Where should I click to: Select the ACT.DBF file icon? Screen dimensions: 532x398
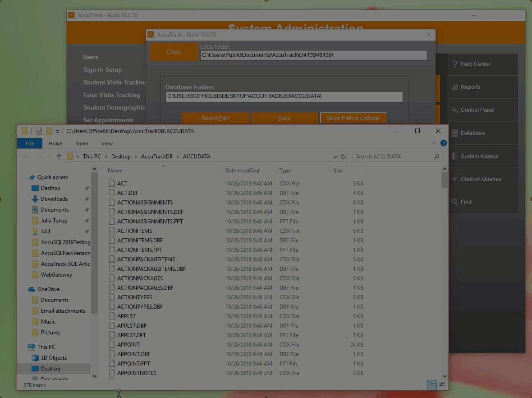[x=112, y=193]
